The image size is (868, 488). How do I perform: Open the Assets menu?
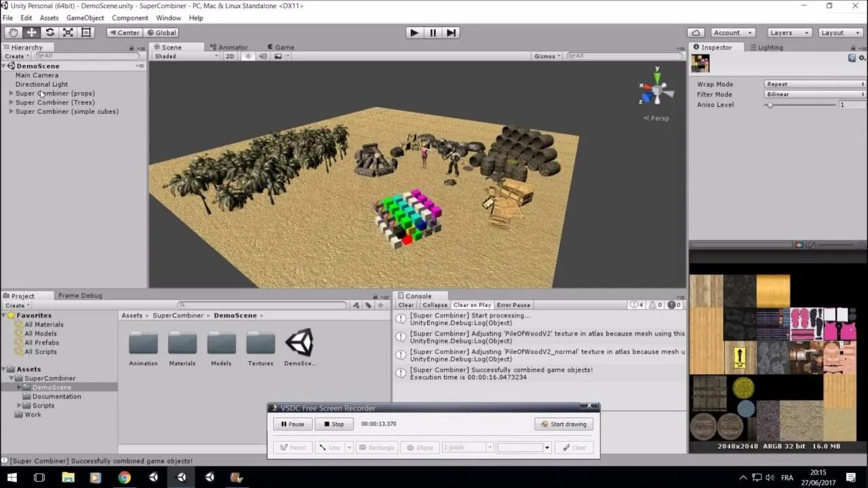point(49,18)
